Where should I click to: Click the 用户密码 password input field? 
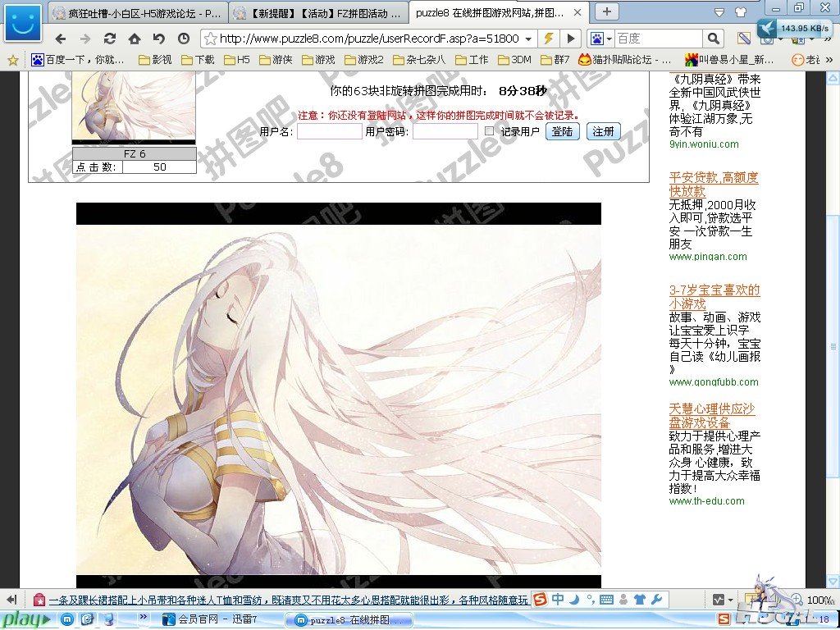coord(445,131)
